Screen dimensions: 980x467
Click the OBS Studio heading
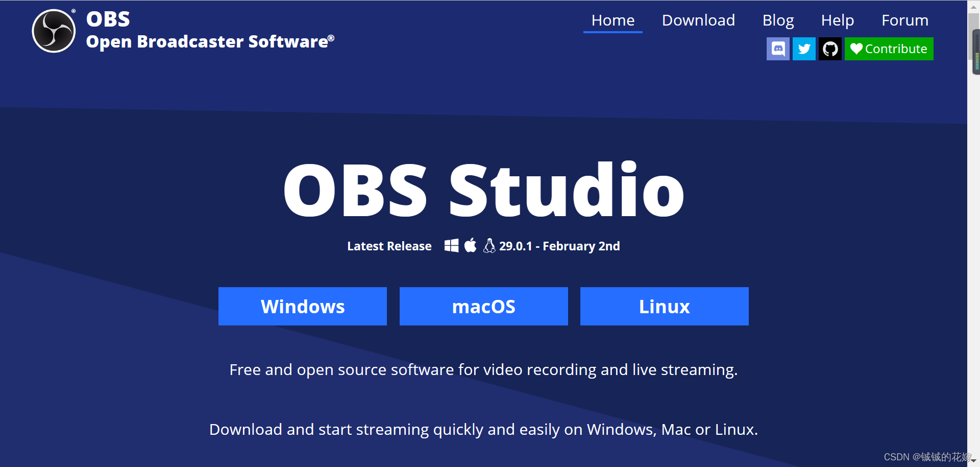click(x=484, y=190)
